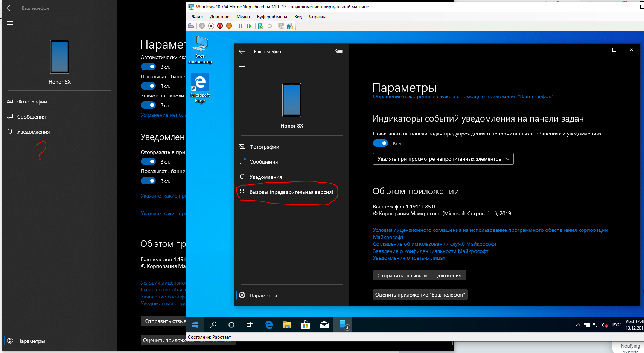Viewport: 644px width, 353px height.
Task: Click the green Reset VM icon
Action: [x=250, y=26]
